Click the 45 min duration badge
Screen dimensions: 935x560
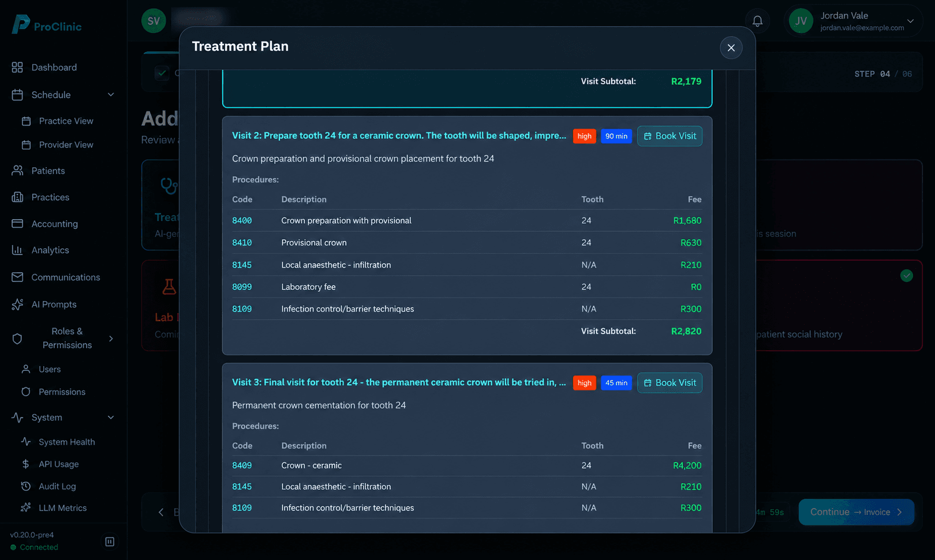[x=616, y=383]
